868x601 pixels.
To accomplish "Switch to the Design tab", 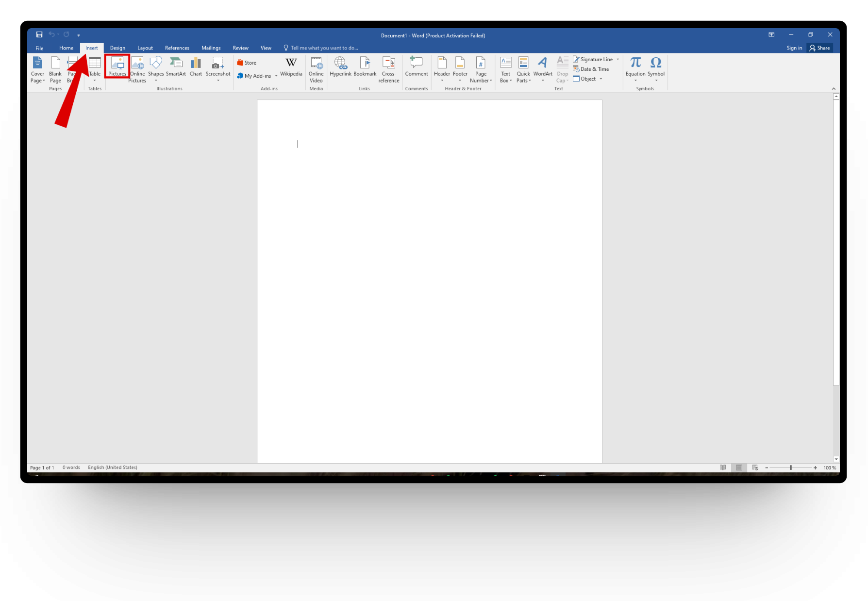I will coord(117,48).
